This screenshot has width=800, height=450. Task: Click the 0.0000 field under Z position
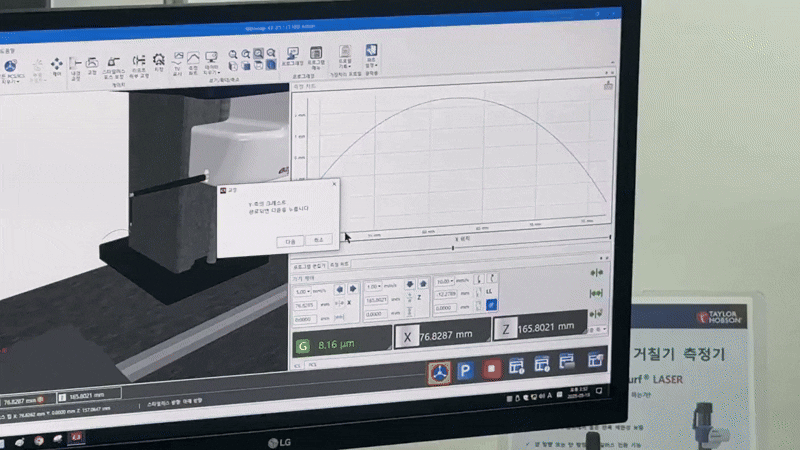point(376,314)
